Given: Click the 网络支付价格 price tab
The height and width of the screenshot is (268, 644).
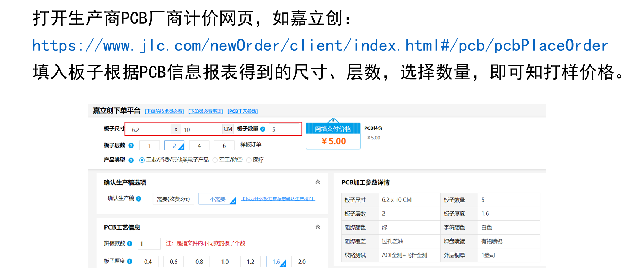Looking at the screenshot, I should 333,129.
